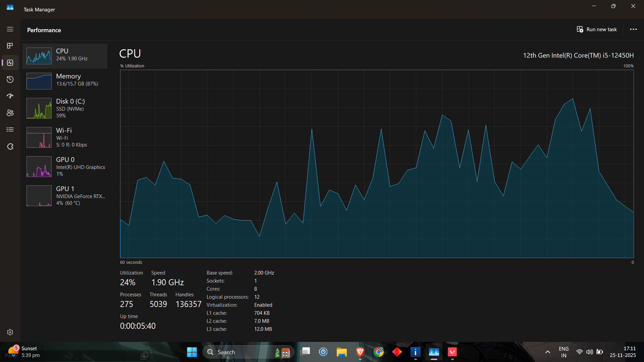Screen dimensions: 644x362
Task: Show hidden icons tray chevron
Action: pos(547,352)
